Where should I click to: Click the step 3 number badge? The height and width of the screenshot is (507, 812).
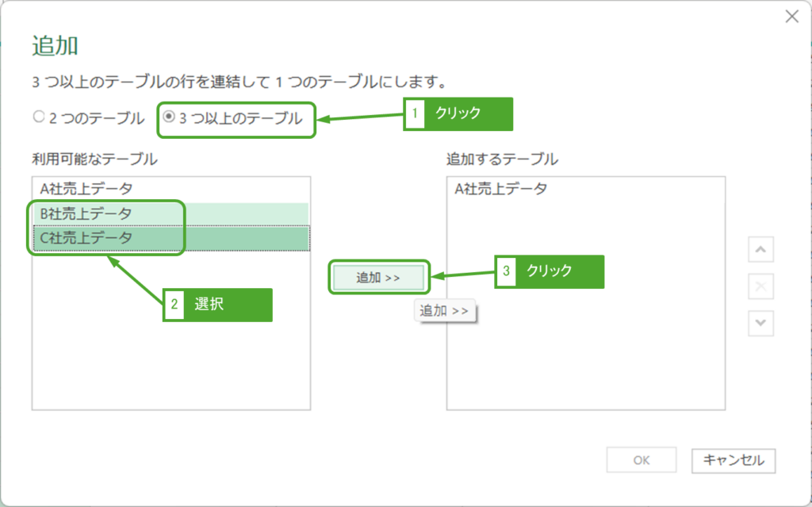pos(506,271)
